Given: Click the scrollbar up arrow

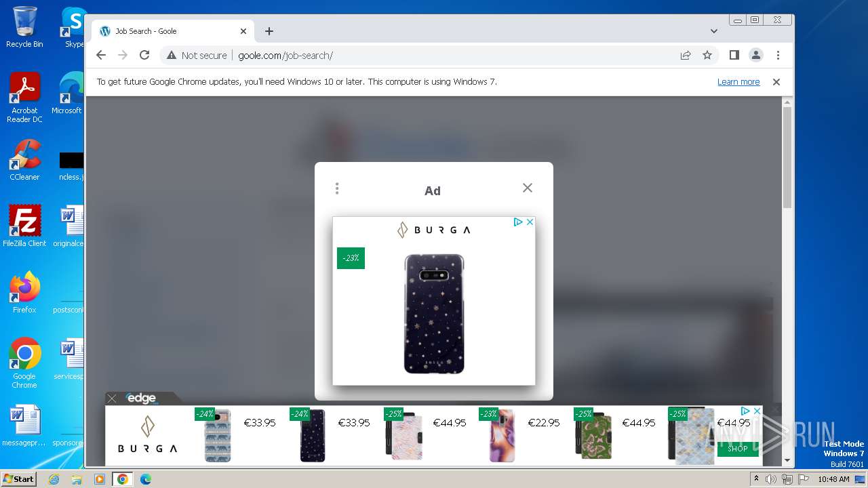Looking at the screenshot, I should [787, 102].
